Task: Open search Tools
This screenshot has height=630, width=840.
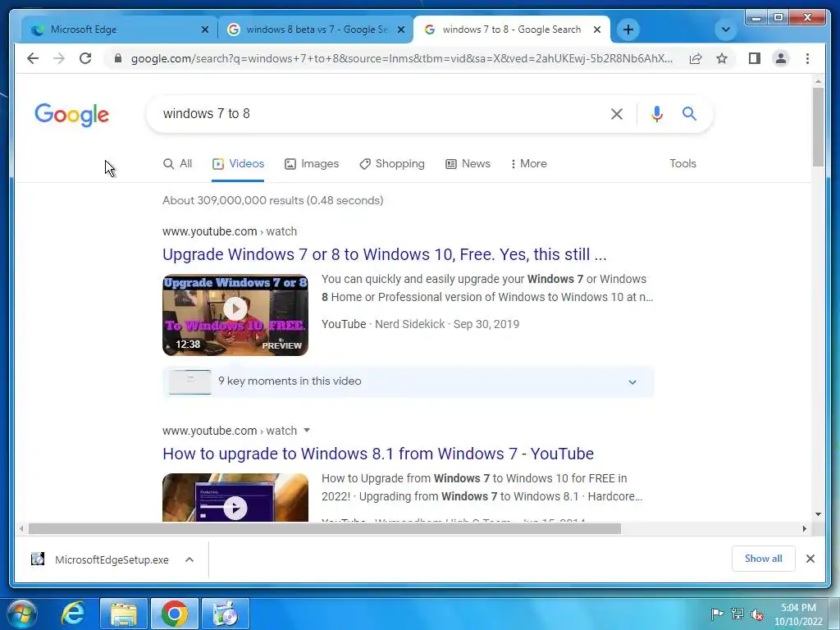Action: click(x=682, y=163)
